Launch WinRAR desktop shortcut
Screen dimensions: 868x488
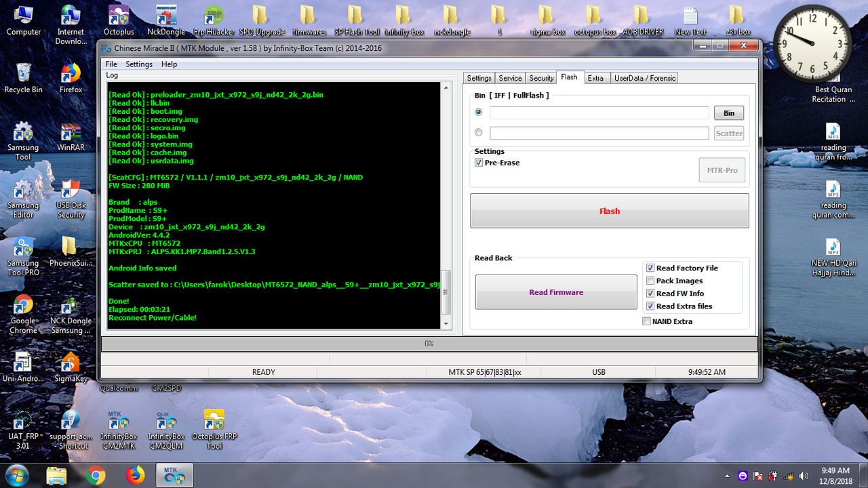click(71, 136)
